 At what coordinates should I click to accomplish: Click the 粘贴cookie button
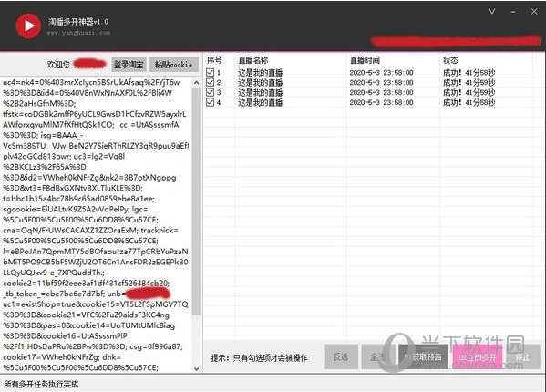tap(174, 65)
